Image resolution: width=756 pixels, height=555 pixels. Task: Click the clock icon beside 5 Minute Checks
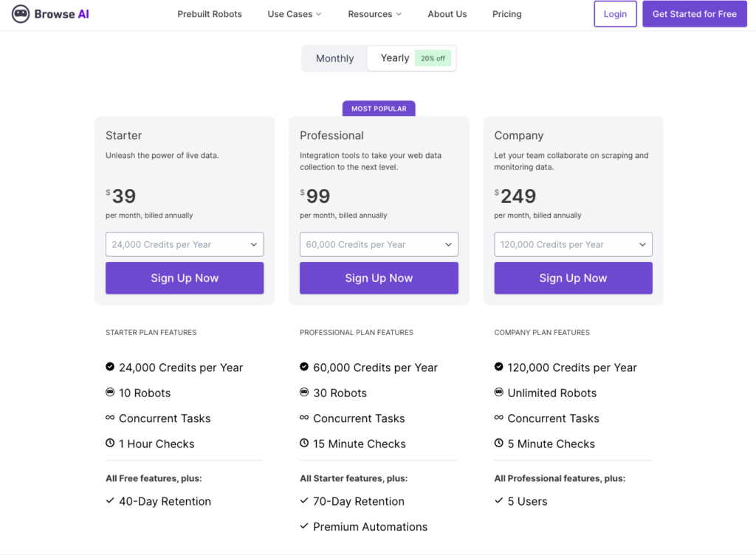498,443
